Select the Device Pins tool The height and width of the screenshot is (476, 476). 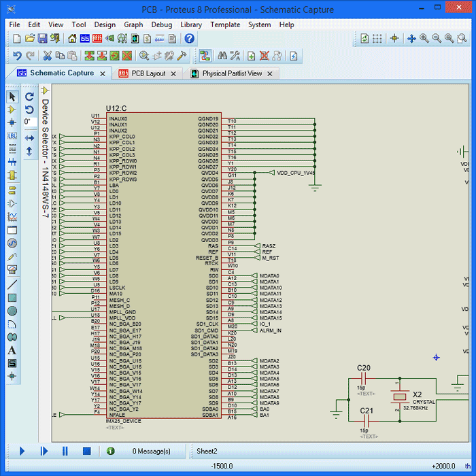tap(12, 203)
